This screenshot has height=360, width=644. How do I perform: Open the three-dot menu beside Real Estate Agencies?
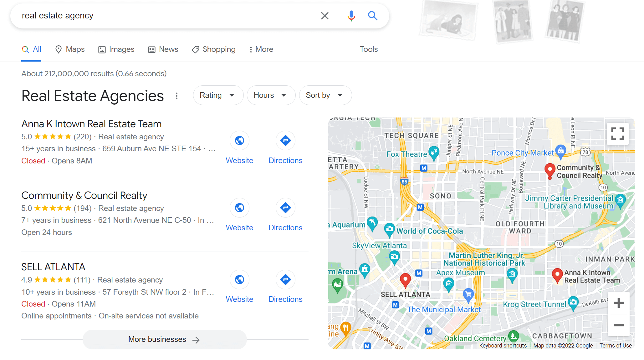[x=177, y=96]
